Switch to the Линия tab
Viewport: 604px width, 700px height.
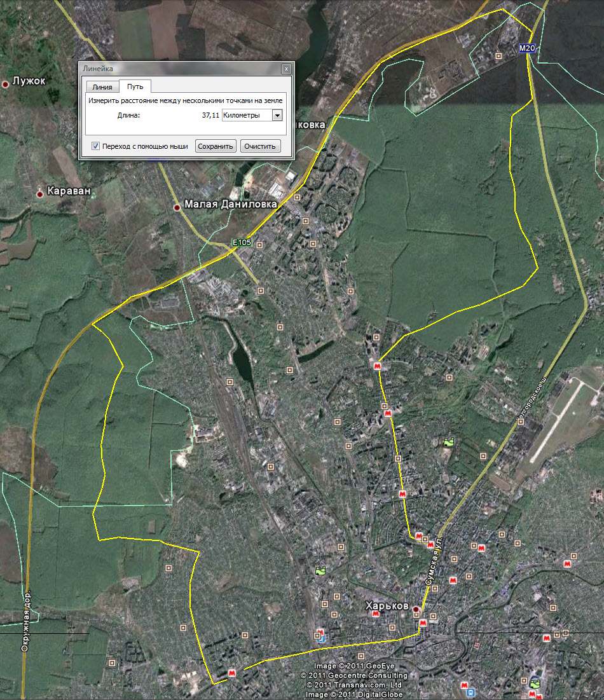(102, 87)
